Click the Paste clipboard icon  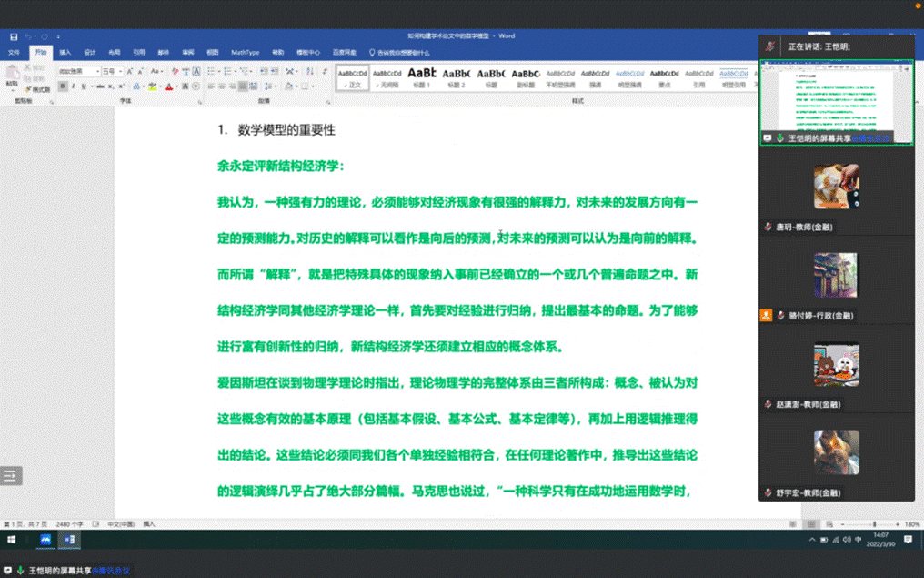[12, 75]
